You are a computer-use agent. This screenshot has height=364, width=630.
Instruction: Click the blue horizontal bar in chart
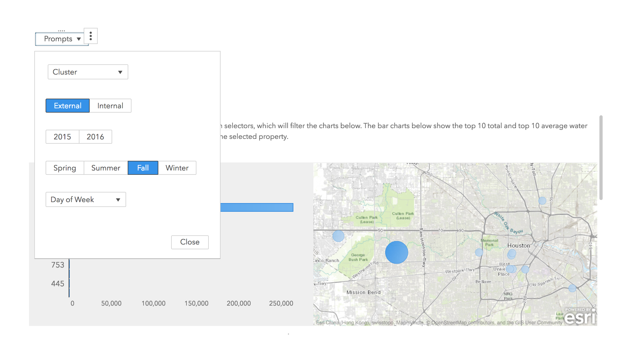(257, 207)
